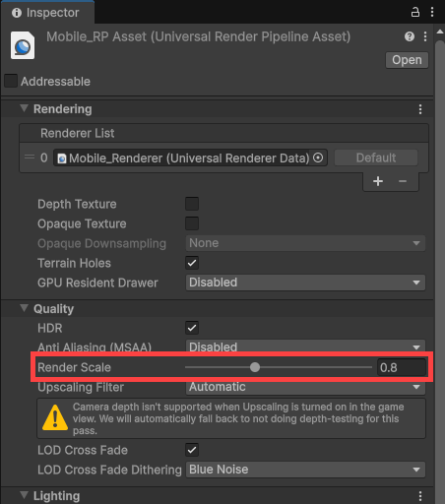The height and width of the screenshot is (504, 445).
Task: Open the Opaque Downsampling dropdown
Action: (305, 243)
